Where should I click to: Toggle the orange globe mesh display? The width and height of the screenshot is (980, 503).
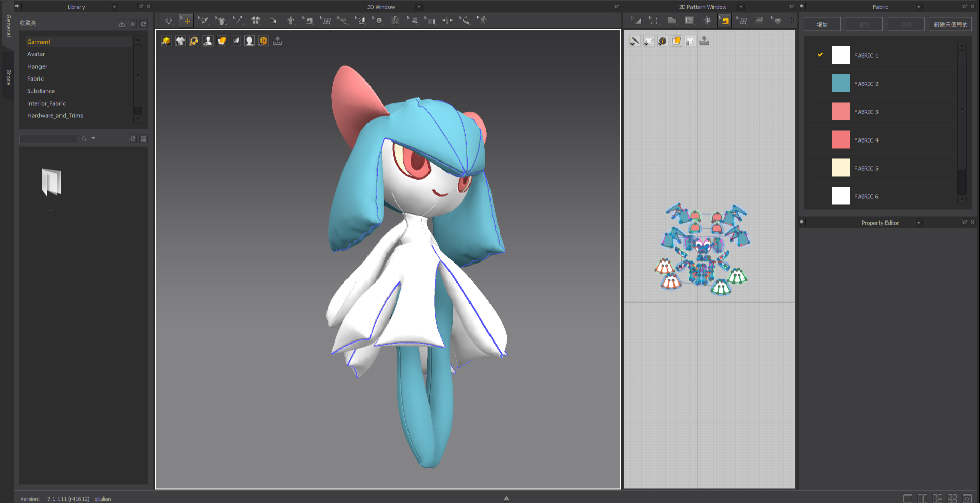pos(263,41)
